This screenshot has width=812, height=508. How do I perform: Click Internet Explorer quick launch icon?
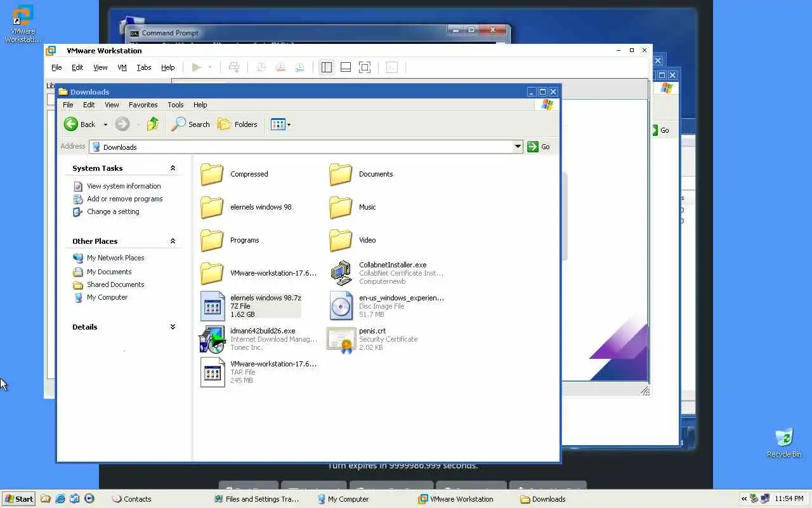point(60,498)
